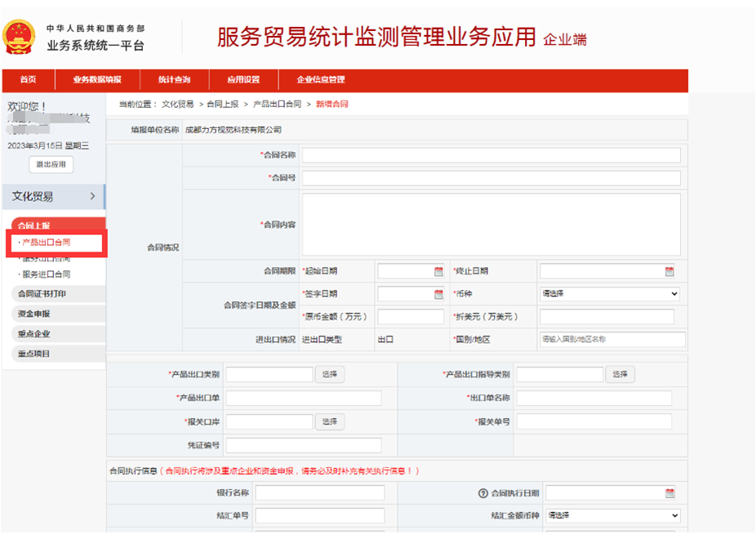Viewport: 756px width, 547px height.
Task: Expand the 文化贸易 chevron arrow
Action: (92, 196)
